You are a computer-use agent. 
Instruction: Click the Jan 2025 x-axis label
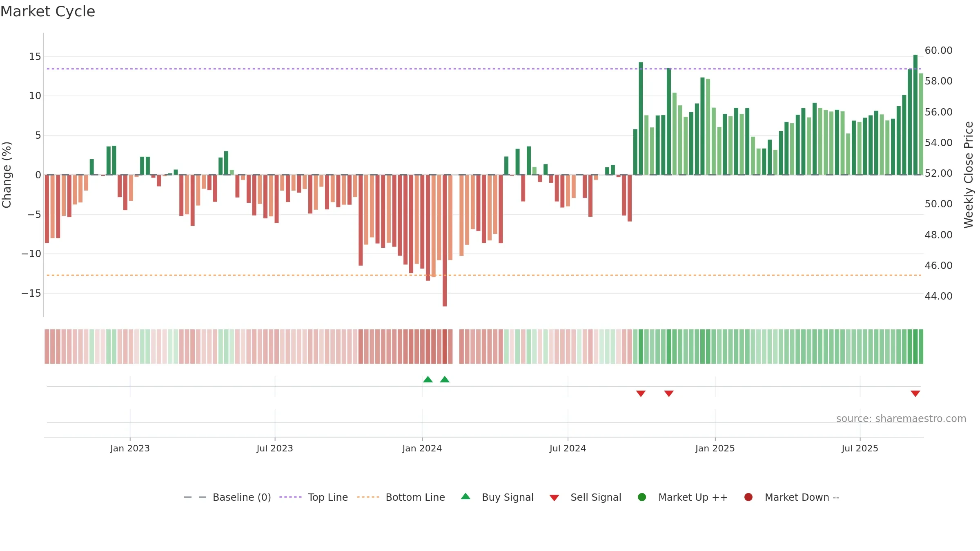(715, 449)
